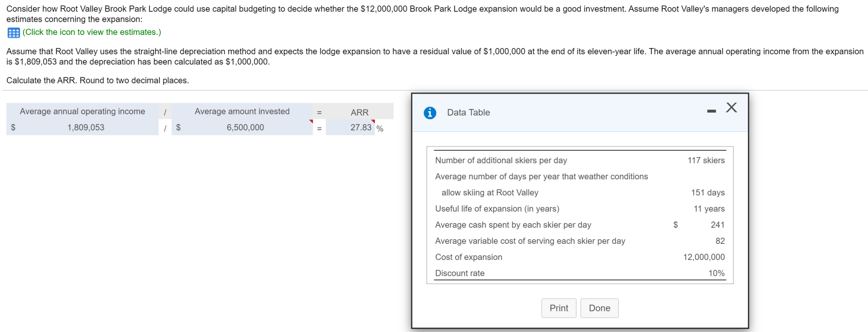Screen dimensions: 868x332
Task: Click "Average number of days per year" label
Action: 541,177
